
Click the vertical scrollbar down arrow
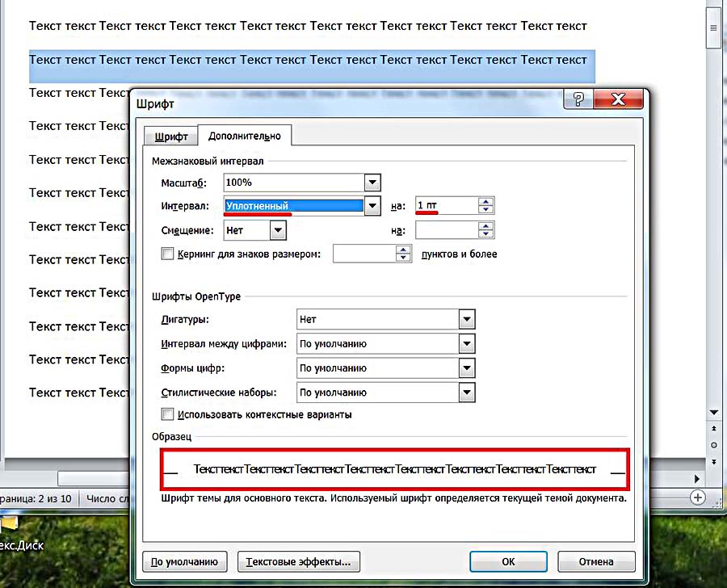pos(713,413)
